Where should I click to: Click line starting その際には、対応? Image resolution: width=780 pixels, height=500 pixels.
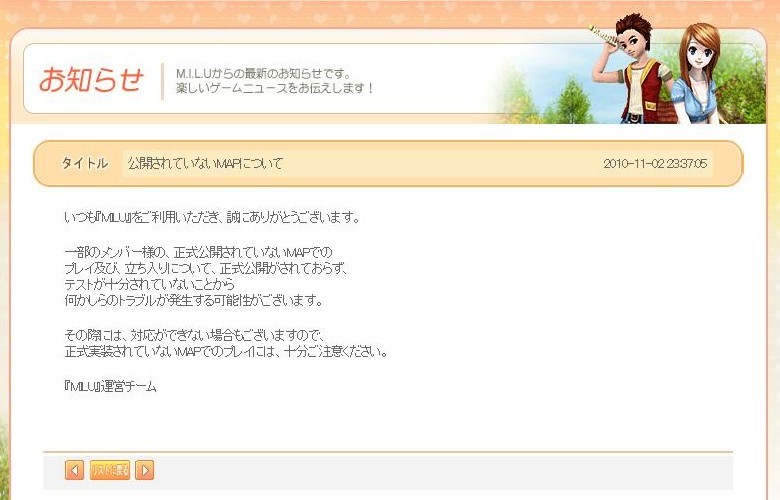(195, 335)
